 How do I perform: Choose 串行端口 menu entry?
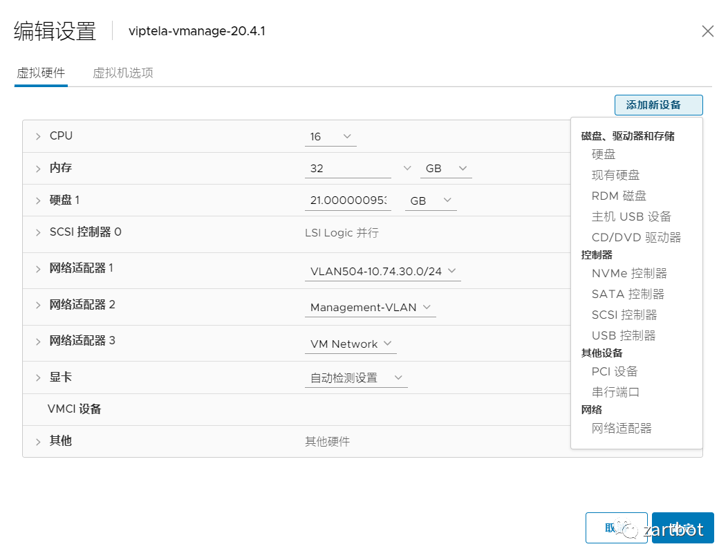(x=615, y=393)
